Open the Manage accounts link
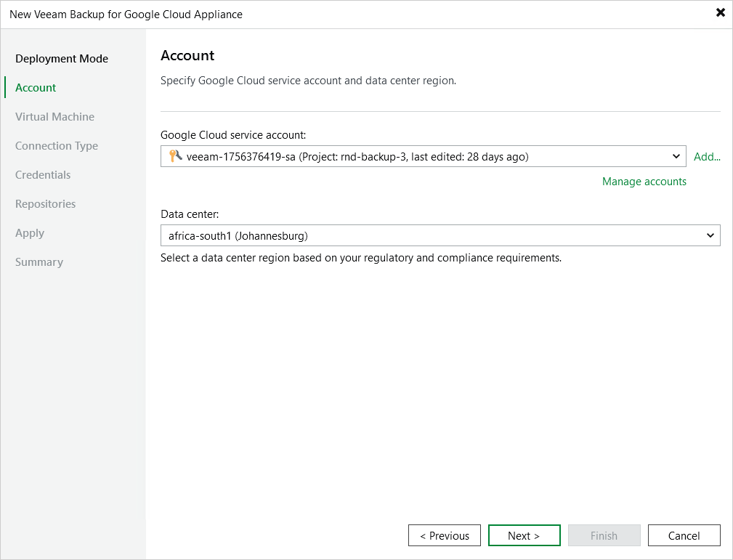Image resolution: width=733 pixels, height=560 pixels. 644,182
